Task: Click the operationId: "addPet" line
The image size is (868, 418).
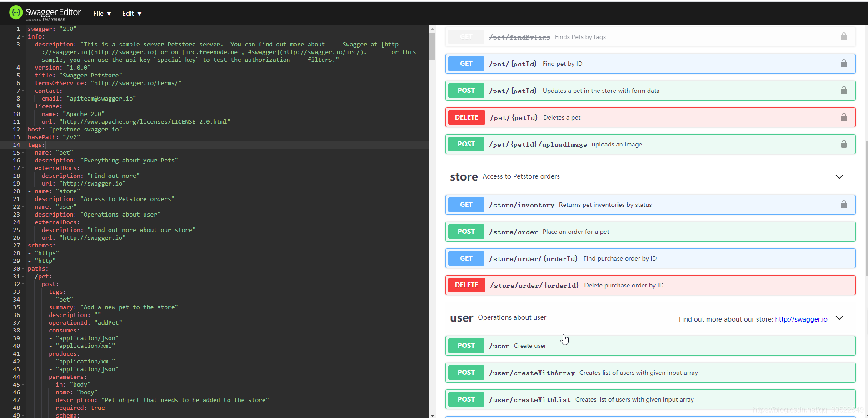Action: [85, 323]
